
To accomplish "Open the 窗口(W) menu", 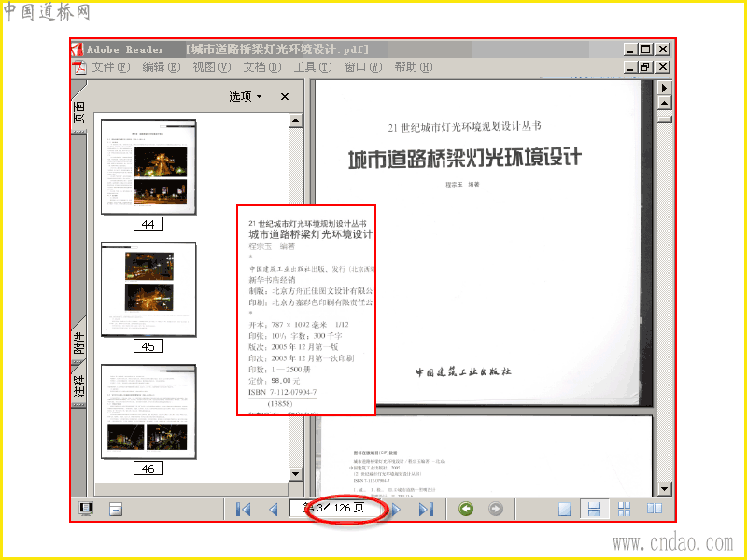I will pos(363,67).
